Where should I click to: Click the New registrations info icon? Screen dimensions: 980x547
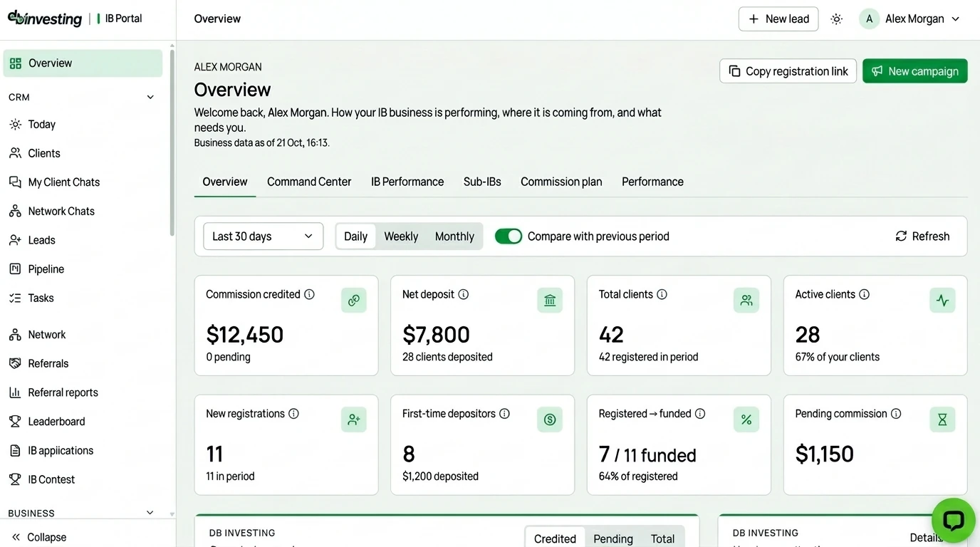click(x=293, y=414)
